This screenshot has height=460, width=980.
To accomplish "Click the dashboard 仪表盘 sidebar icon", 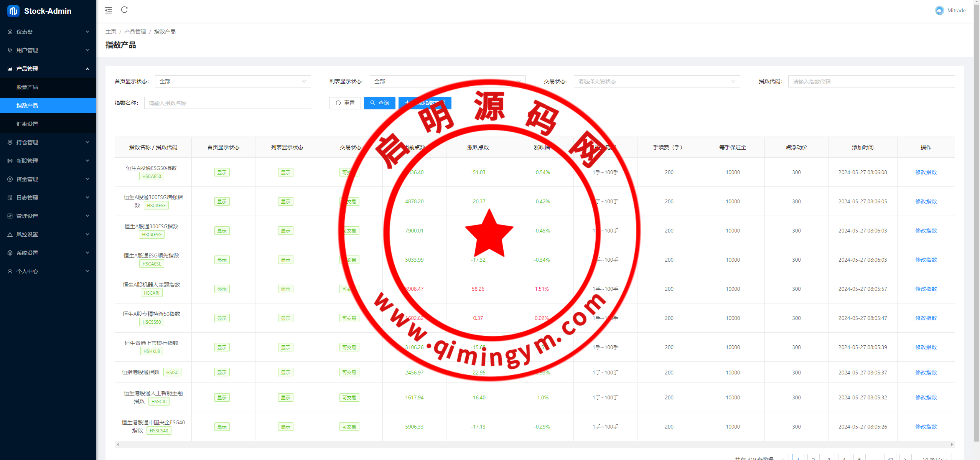I will pos(10,32).
